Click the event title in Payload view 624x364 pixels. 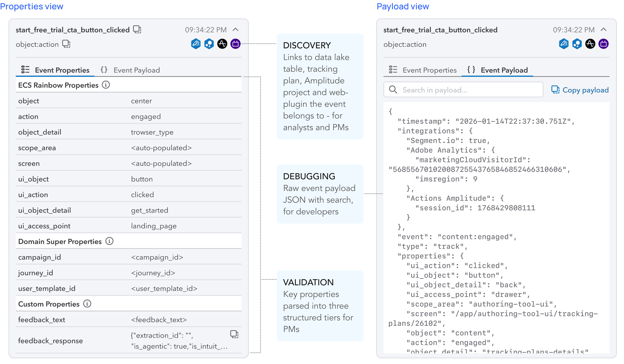[x=441, y=30]
